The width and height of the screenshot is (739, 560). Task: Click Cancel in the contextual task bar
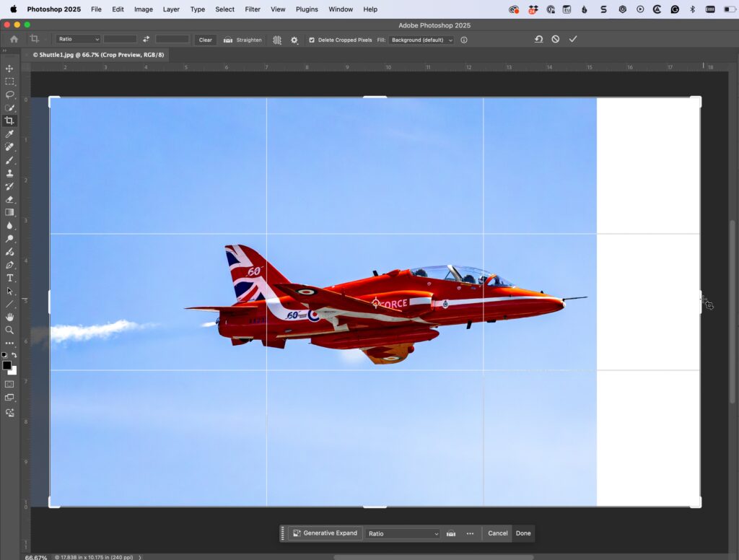[498, 533]
